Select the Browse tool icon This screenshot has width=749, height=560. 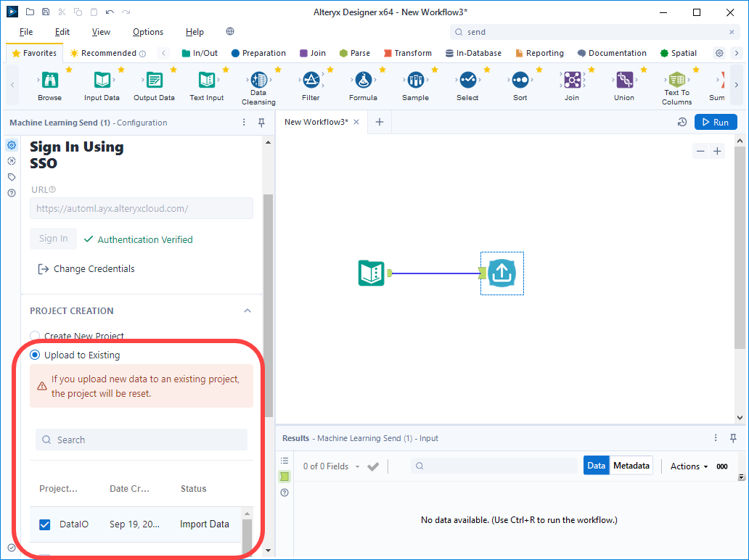[49, 80]
